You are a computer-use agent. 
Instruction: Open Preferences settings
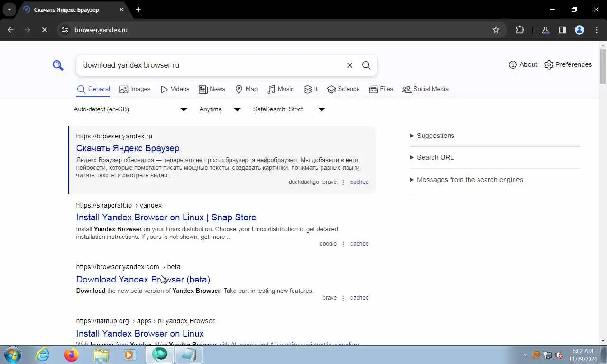[568, 64]
